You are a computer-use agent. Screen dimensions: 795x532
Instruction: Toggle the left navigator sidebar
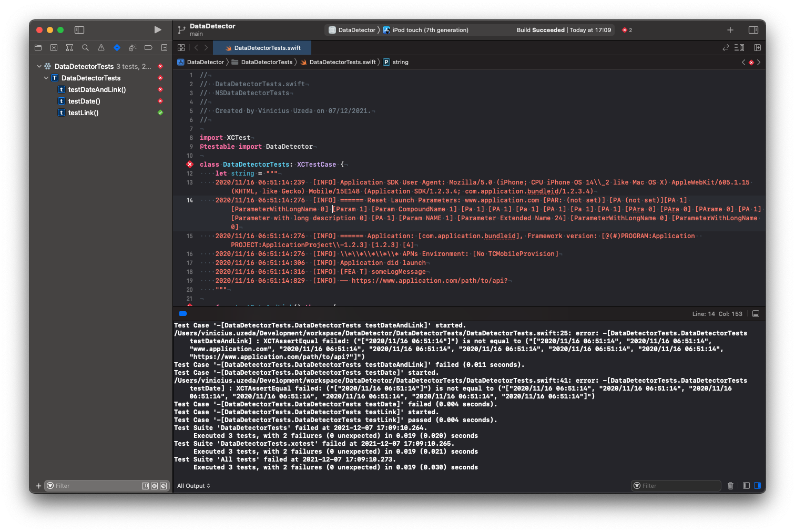pos(79,30)
